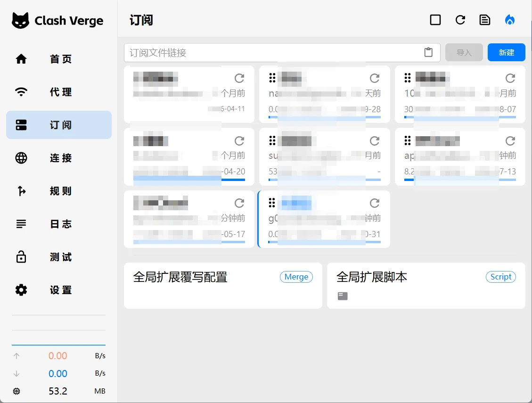Refresh the profile ending 9-28
The image size is (532, 403).
point(375,78)
